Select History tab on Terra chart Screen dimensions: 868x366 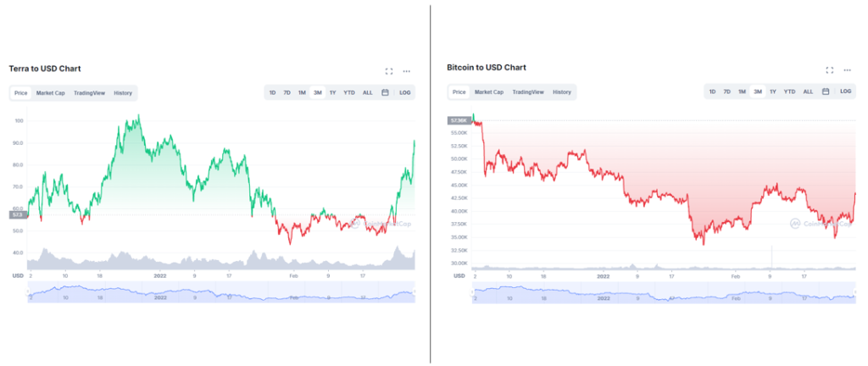[x=123, y=93]
